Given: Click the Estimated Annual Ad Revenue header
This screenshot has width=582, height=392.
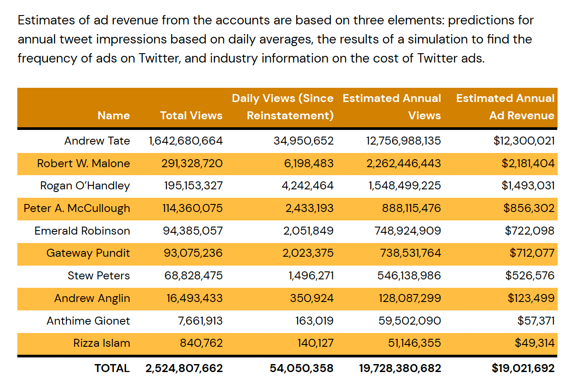Looking at the screenshot, I should 505,107.
